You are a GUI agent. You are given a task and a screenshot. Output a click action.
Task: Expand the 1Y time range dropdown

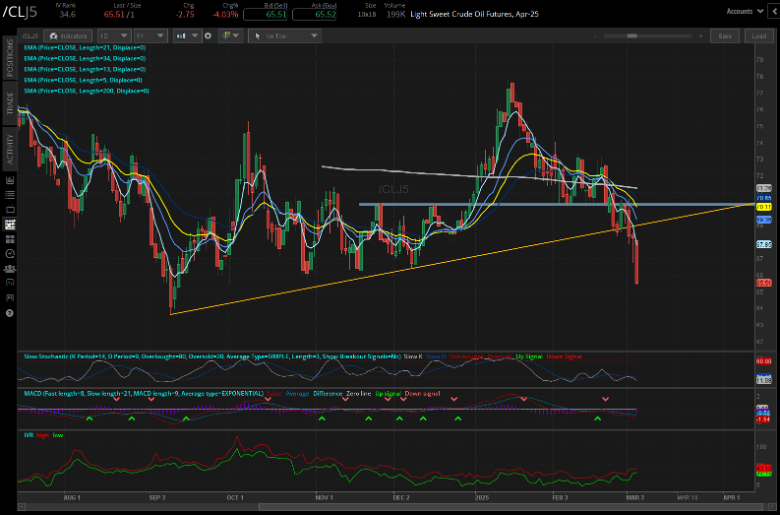coord(150,36)
